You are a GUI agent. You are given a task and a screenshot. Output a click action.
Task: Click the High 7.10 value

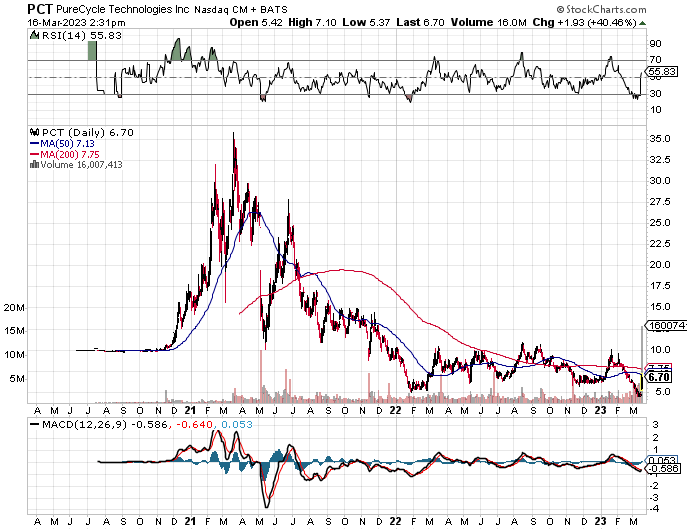(x=312, y=22)
